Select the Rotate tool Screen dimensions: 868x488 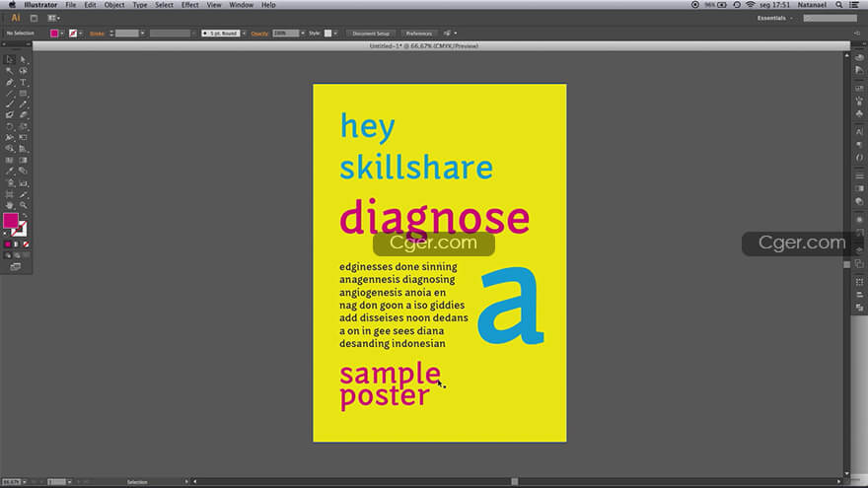[10, 126]
